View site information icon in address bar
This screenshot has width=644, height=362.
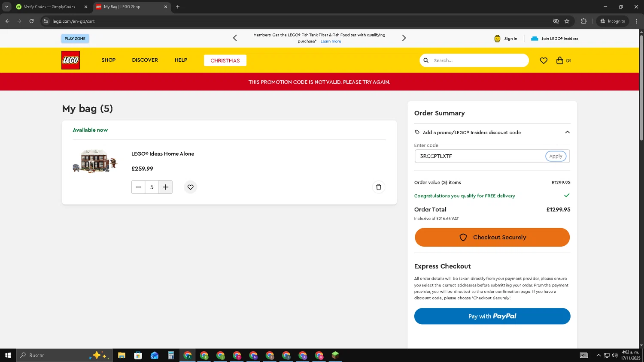(x=46, y=21)
